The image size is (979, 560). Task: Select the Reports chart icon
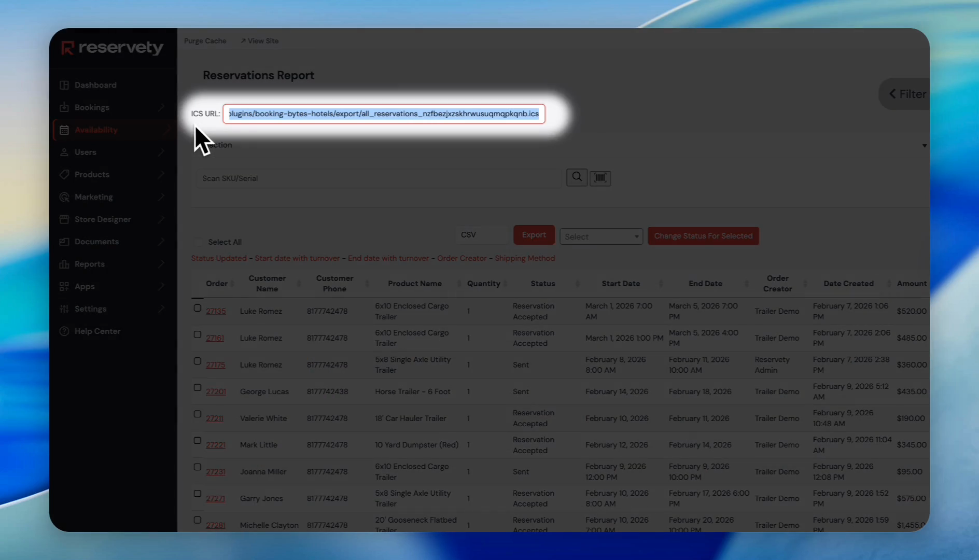(64, 264)
